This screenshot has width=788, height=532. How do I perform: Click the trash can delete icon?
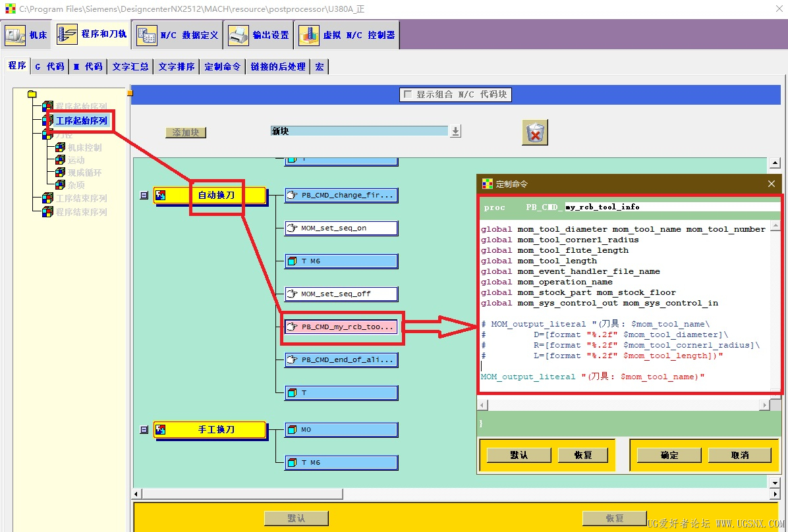tap(535, 132)
